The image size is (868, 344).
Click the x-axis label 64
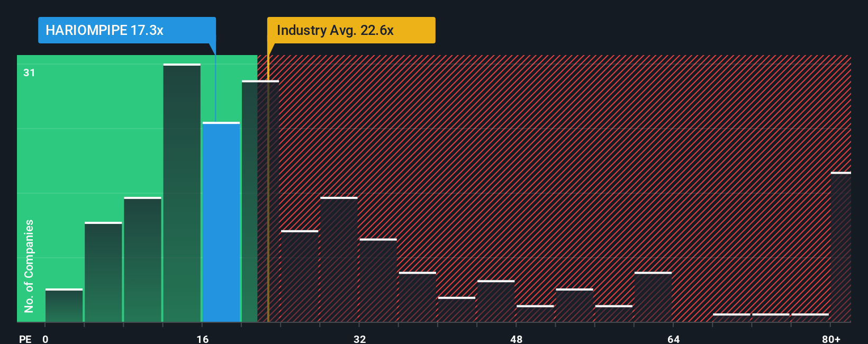coord(674,339)
